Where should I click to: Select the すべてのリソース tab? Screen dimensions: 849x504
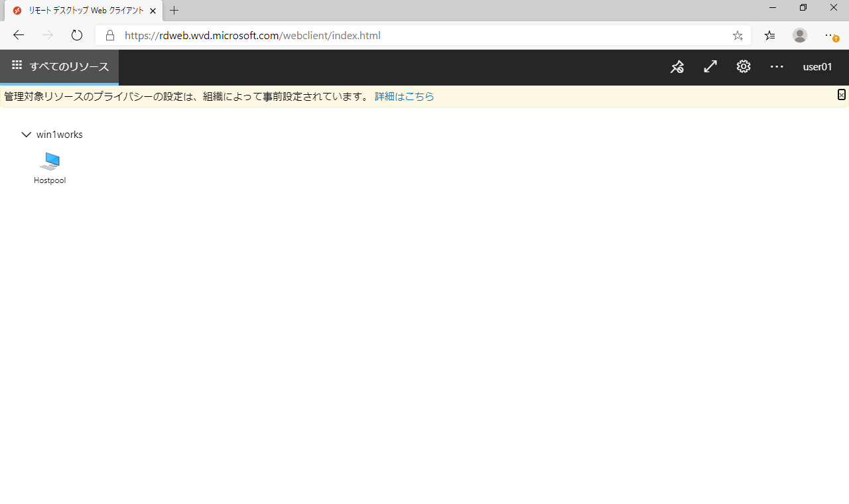[60, 66]
